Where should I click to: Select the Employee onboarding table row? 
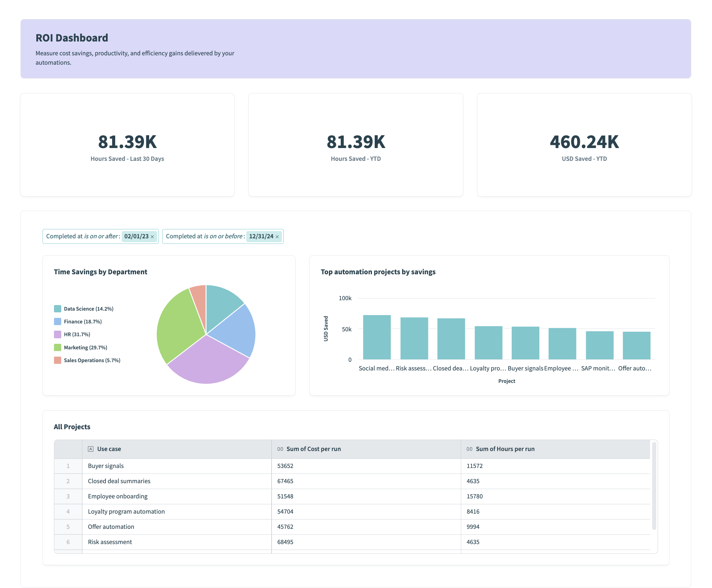(x=176, y=496)
